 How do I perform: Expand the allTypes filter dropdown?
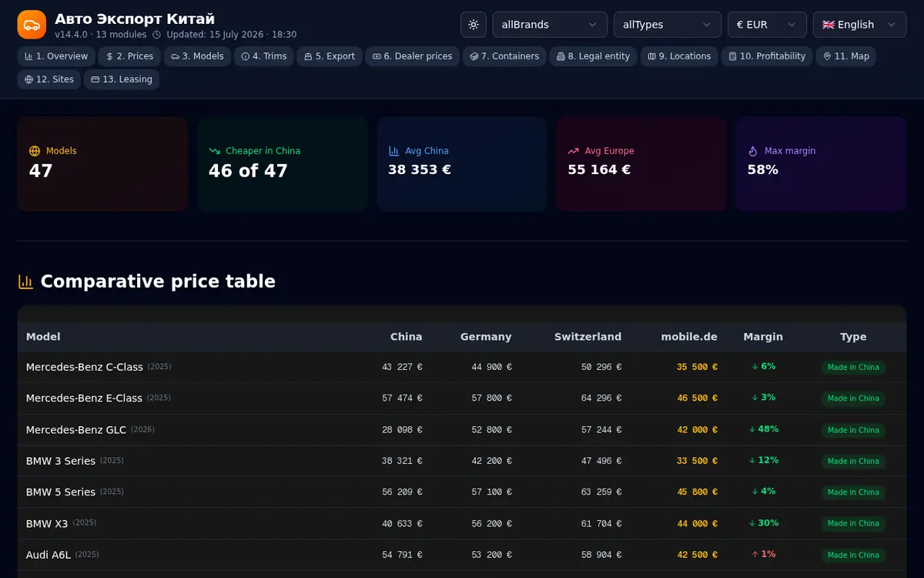click(x=668, y=25)
